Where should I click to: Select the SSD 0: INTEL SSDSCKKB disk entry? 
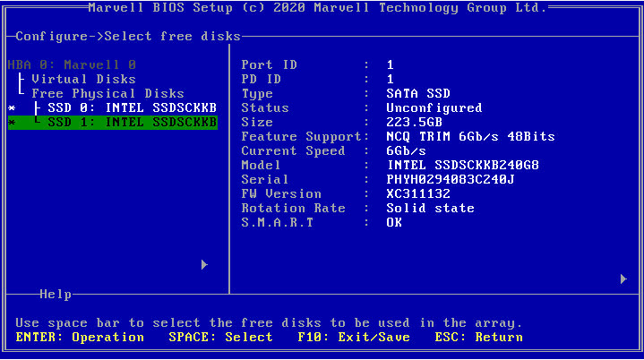[132, 108]
